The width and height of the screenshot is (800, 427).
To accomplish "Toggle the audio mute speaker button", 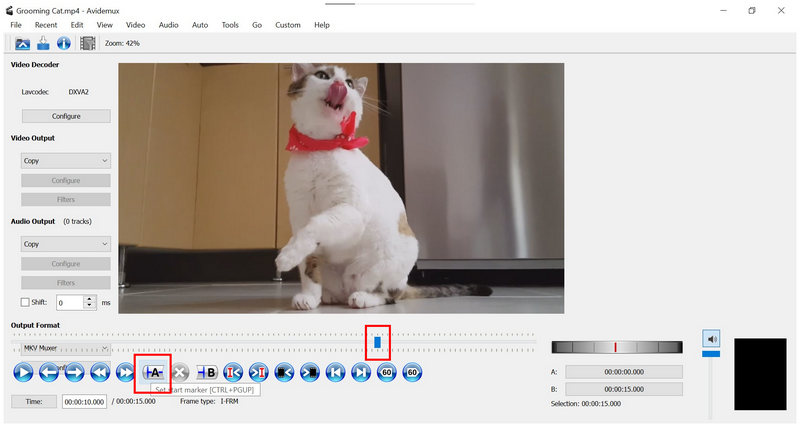I will point(711,339).
